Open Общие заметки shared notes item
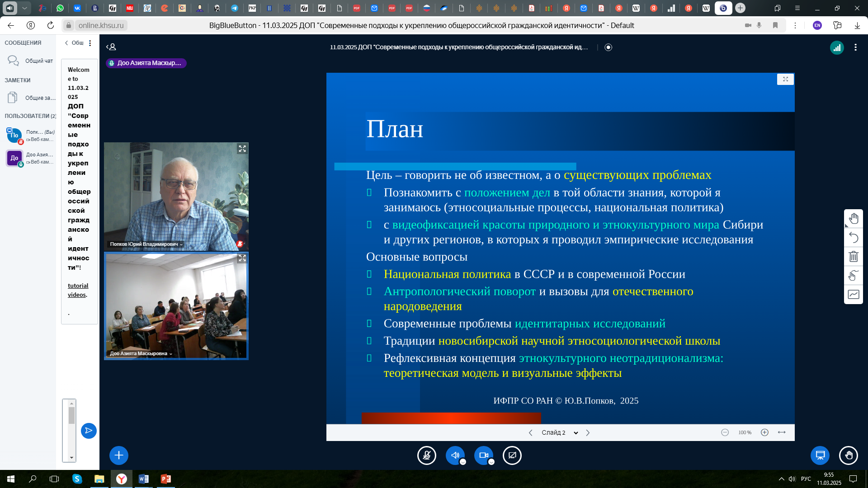 pyautogui.click(x=40, y=98)
